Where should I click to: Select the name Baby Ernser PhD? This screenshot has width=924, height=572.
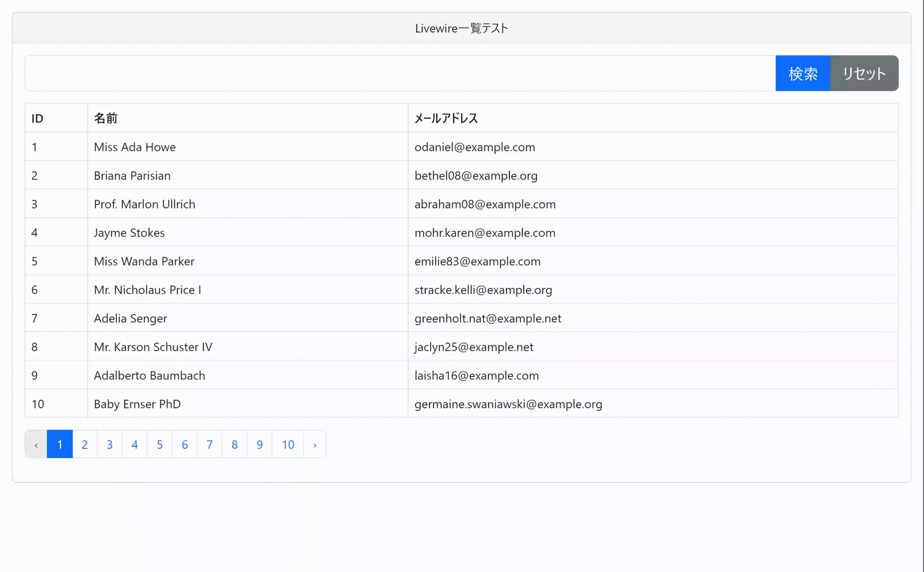[138, 404]
